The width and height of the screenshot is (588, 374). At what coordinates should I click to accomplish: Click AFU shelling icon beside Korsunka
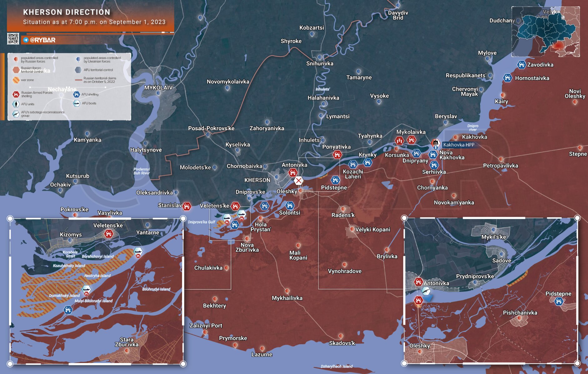(416, 153)
